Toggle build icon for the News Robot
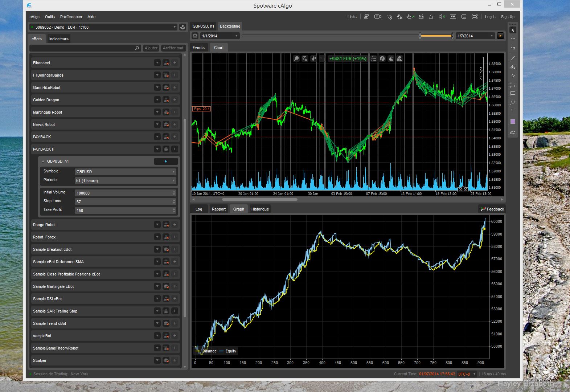The height and width of the screenshot is (392, 570). click(166, 124)
